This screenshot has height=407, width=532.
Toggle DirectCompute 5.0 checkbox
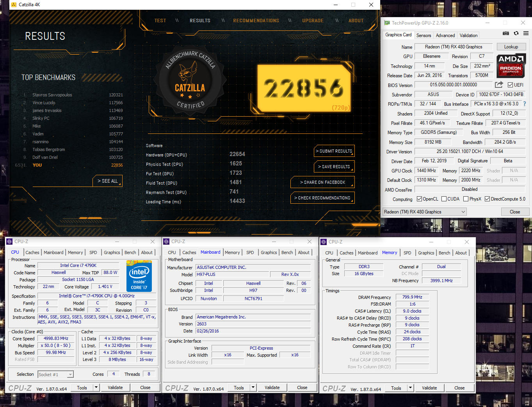coord(487,199)
